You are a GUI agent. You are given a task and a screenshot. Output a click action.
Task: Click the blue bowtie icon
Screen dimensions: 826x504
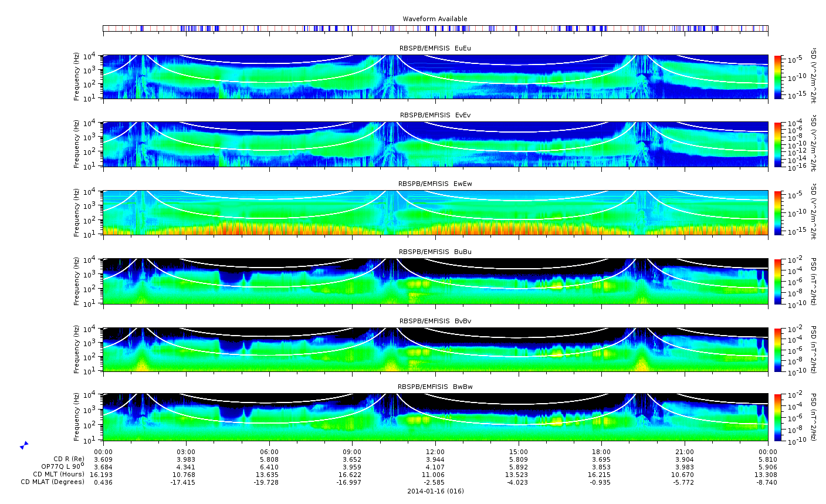(24, 445)
